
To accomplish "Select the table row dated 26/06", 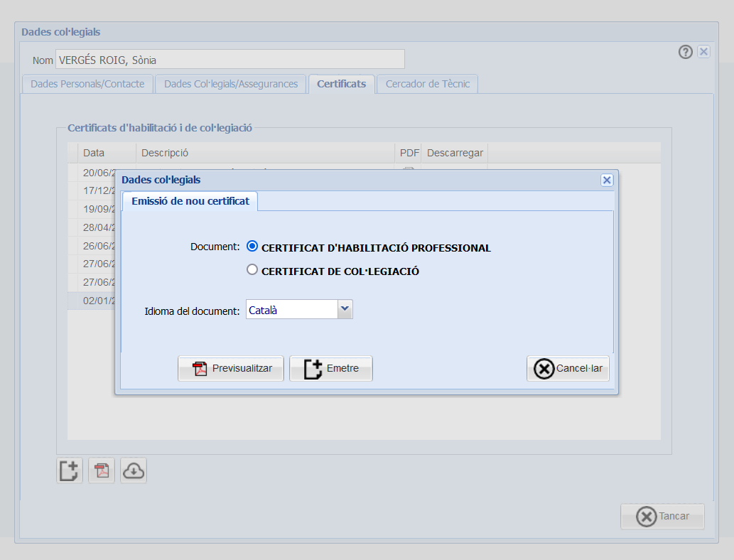I will pyautogui.click(x=91, y=246).
